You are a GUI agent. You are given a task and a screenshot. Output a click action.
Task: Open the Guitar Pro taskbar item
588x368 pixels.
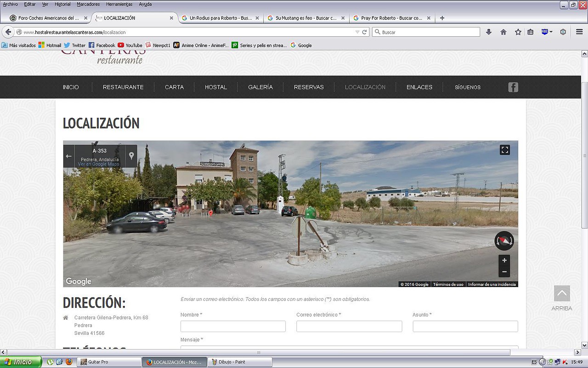click(x=109, y=362)
